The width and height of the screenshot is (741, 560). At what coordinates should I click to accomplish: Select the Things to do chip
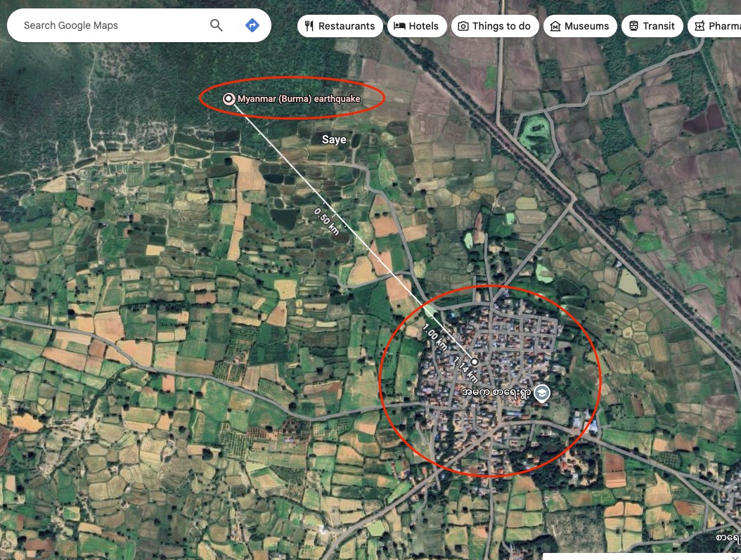[495, 26]
